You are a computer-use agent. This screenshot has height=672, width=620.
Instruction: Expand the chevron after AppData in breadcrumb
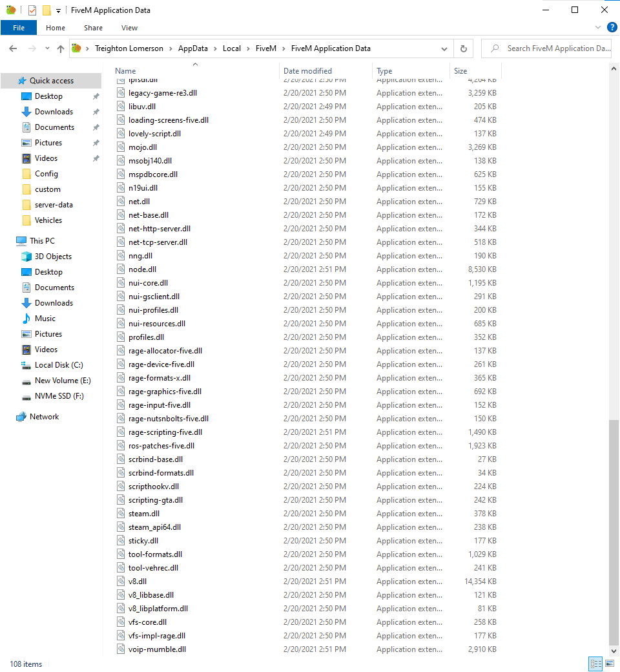(x=215, y=48)
